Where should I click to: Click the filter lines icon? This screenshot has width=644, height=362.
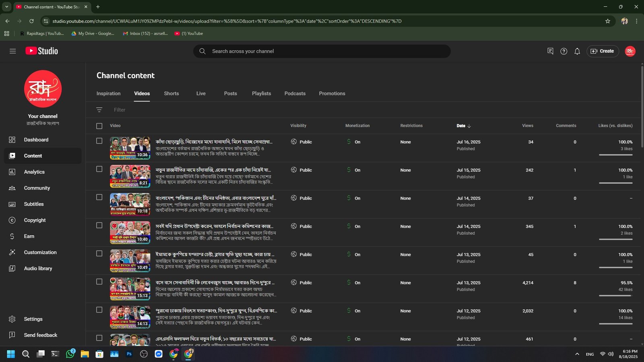tap(99, 110)
